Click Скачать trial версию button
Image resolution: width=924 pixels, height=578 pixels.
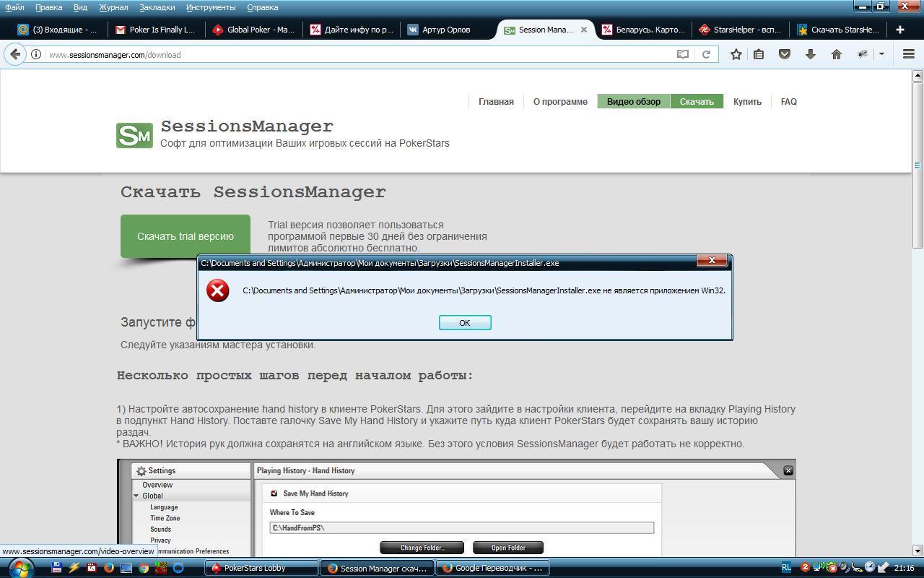coord(186,236)
